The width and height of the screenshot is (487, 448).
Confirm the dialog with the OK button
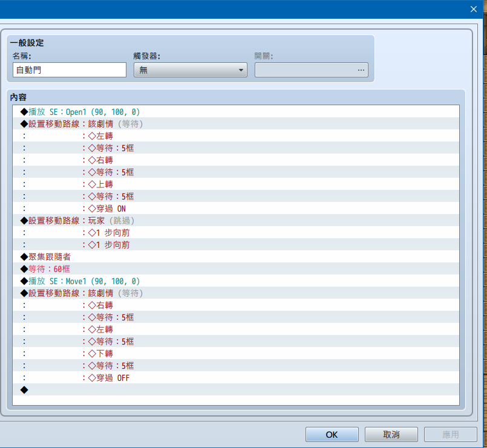pyautogui.click(x=332, y=434)
